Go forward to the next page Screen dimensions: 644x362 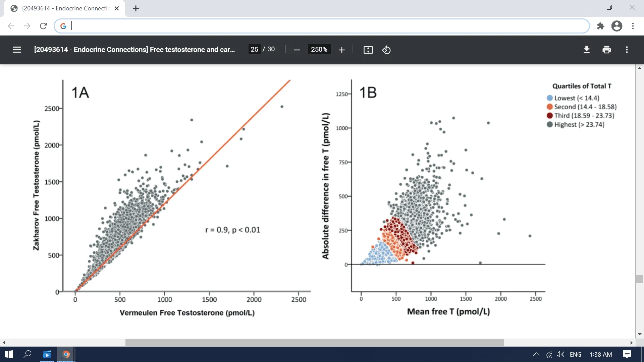[27, 26]
